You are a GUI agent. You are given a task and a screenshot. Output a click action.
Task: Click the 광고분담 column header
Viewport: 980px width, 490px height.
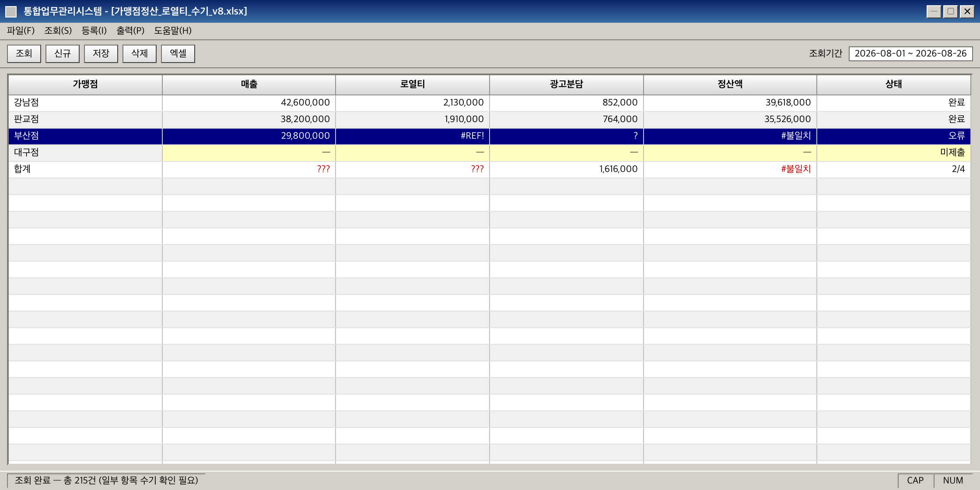coord(567,84)
